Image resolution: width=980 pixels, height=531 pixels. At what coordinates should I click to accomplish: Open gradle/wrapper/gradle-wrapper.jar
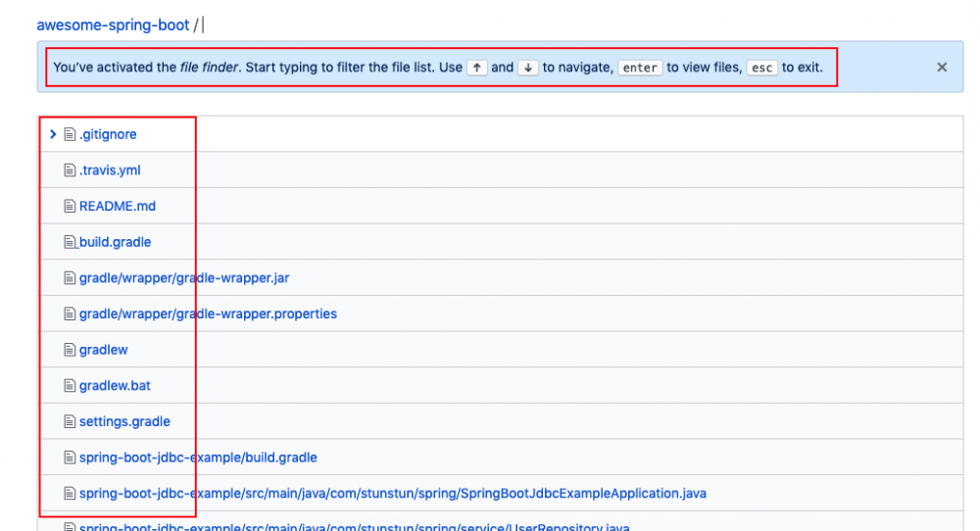tap(184, 278)
